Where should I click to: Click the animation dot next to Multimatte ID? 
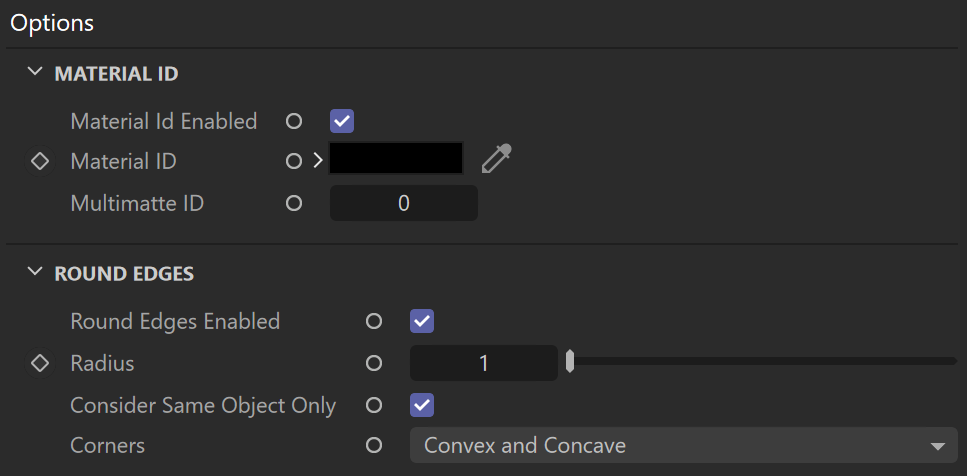294,203
